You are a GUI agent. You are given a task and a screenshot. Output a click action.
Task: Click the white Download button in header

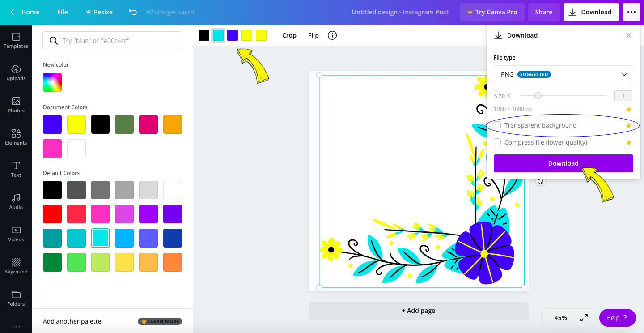click(x=591, y=12)
